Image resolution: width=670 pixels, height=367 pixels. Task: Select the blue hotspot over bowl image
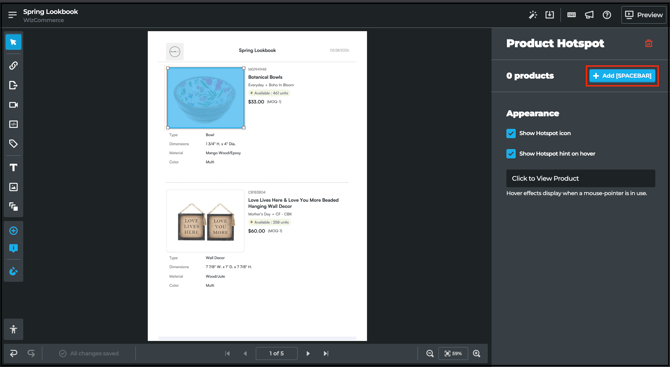point(206,98)
